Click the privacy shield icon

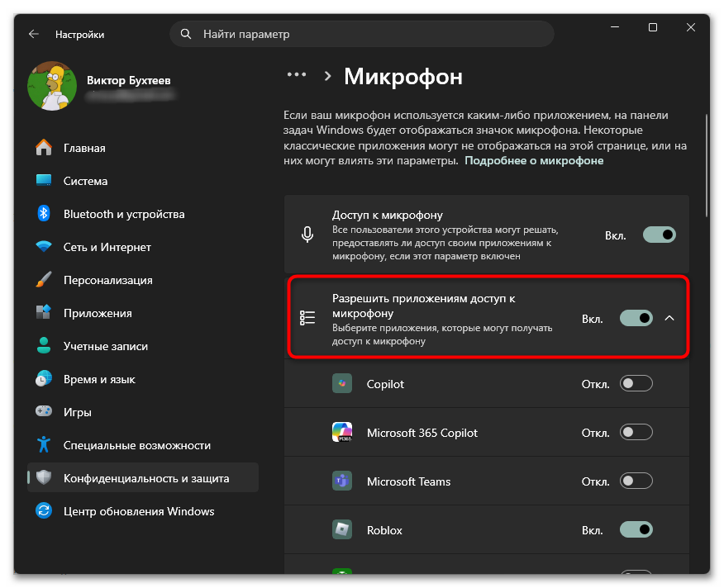44,477
